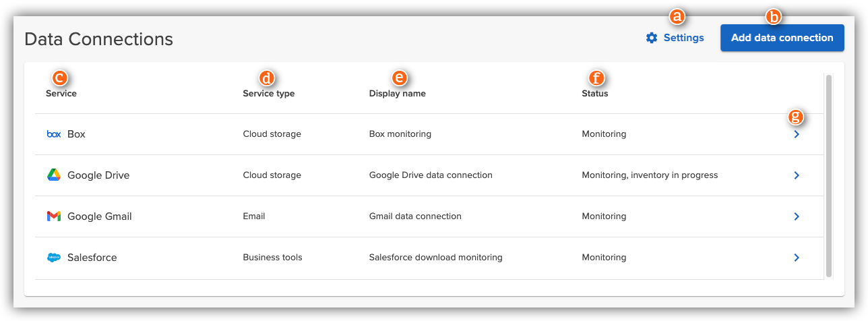Click the Service column header
Image resolution: width=868 pixels, height=321 pixels.
point(61,94)
